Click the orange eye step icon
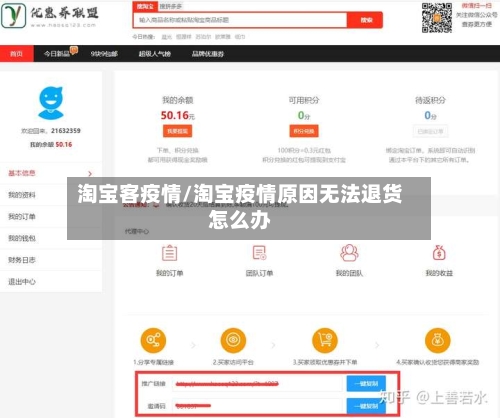 pos(233,340)
